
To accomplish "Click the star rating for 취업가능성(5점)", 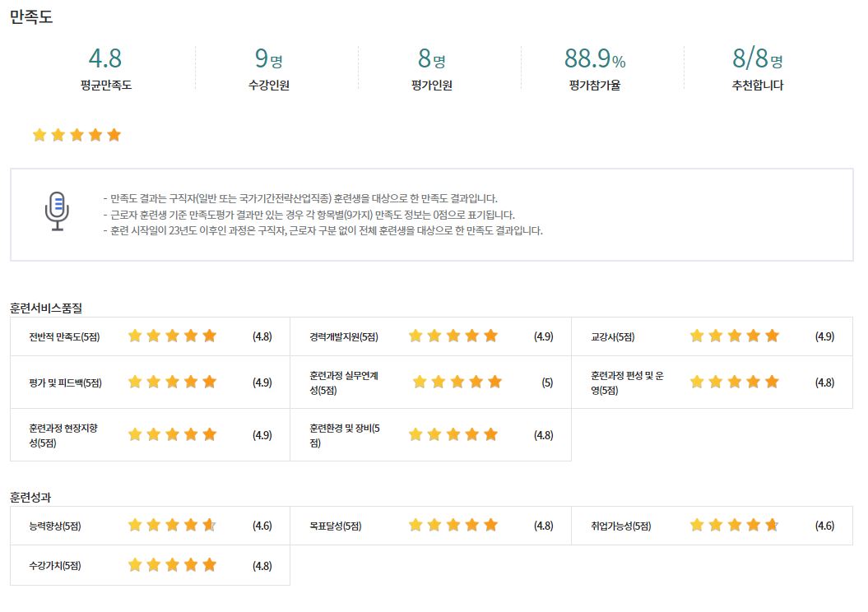I will click(735, 525).
